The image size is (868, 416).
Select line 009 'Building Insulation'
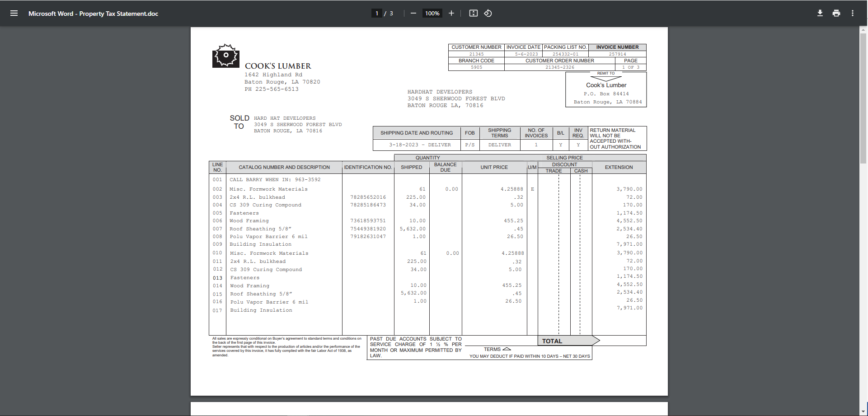click(x=260, y=244)
